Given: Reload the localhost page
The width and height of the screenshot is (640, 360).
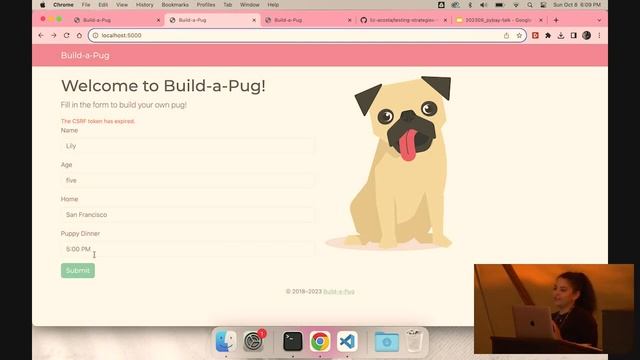Looking at the screenshot, I should [x=67, y=36].
